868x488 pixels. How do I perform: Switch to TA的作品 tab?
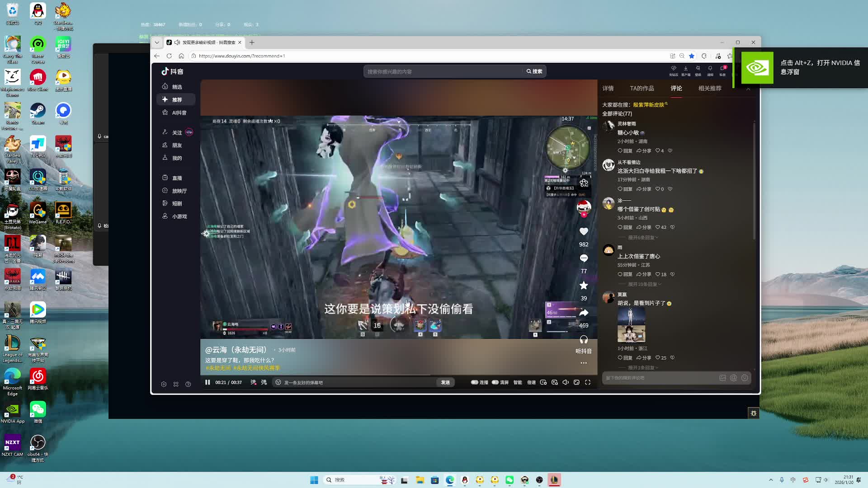642,89
